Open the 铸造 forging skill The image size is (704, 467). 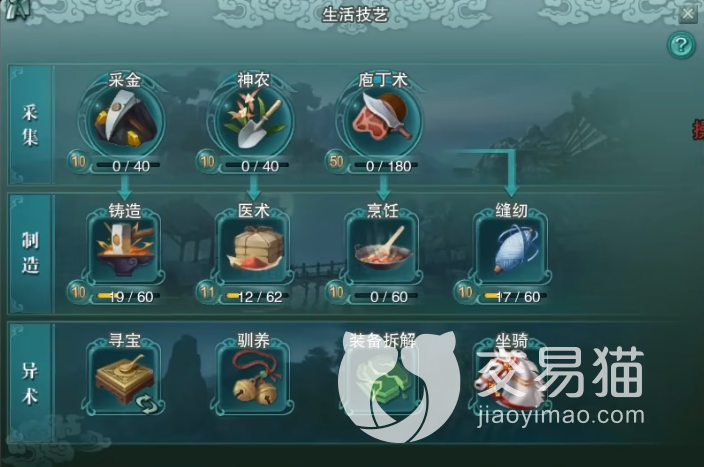click(125, 249)
